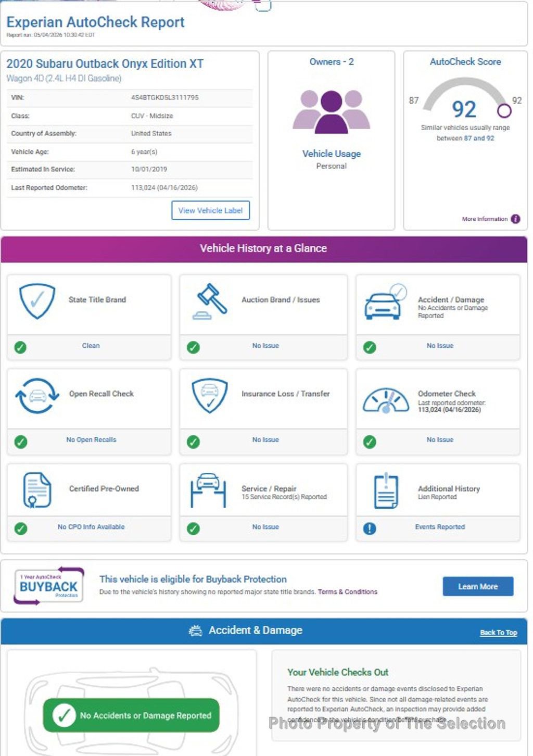Click the Accident / Damage car icon
The image size is (533, 756).
[386, 301]
